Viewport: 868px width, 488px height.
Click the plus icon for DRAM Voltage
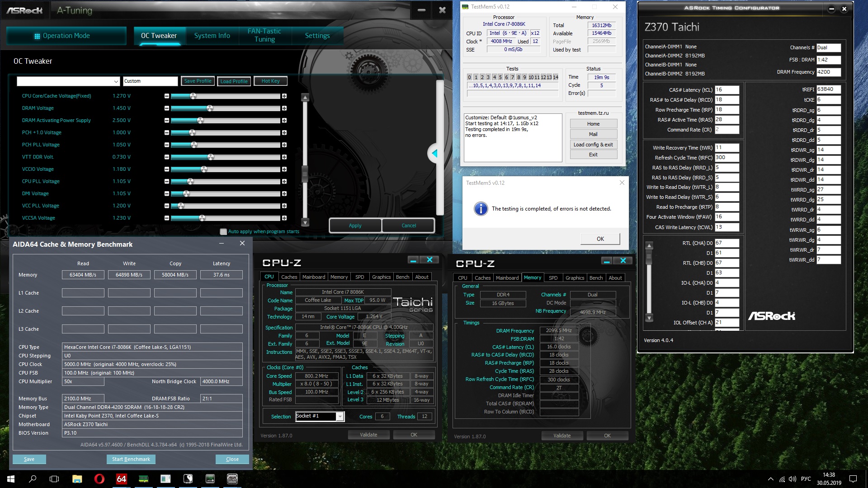[284, 108]
